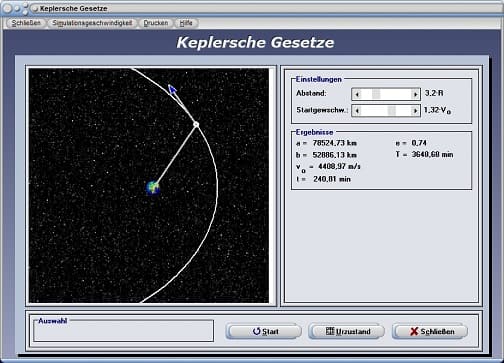Click the Schließen button with red X
Image resolution: width=504 pixels, height=363 pixels.
430,331
